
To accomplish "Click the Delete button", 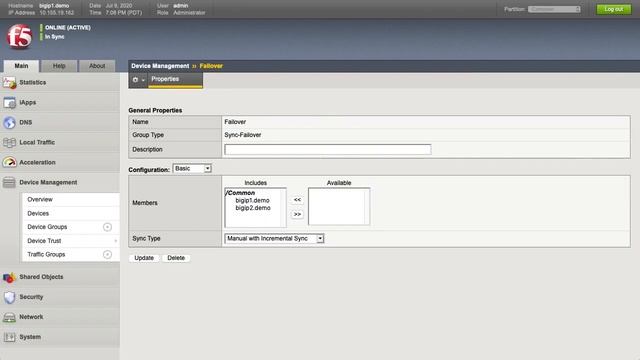I will pos(176,258).
